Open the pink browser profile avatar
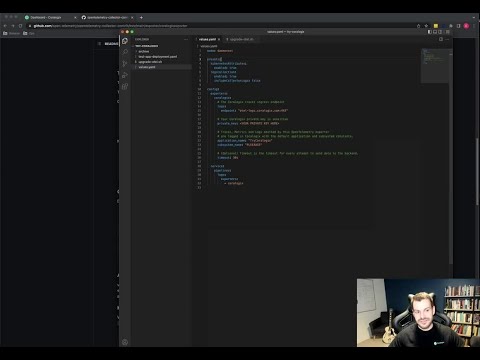The width and height of the screenshot is (480, 360). [x=466, y=26]
